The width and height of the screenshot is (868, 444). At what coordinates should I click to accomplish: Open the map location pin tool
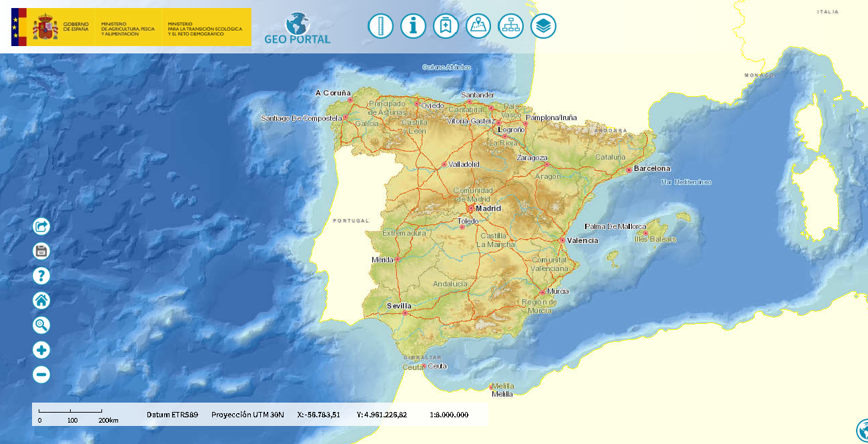[x=478, y=27]
